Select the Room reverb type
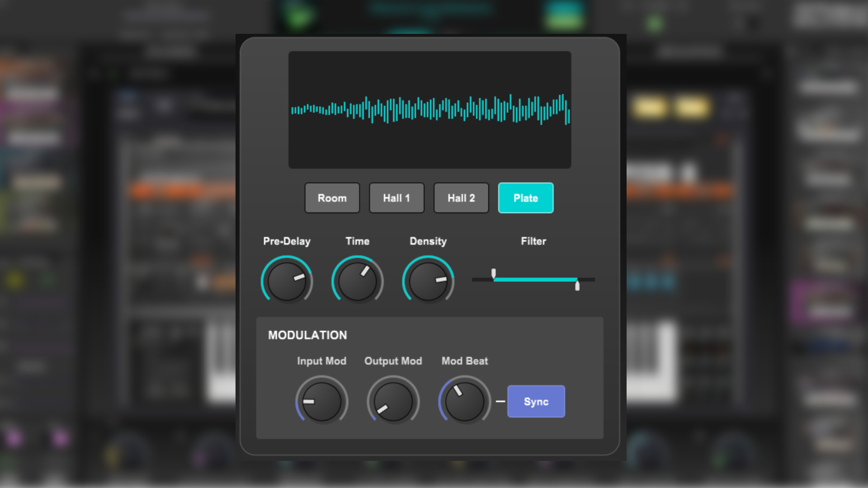This screenshot has width=868, height=488. [332, 198]
